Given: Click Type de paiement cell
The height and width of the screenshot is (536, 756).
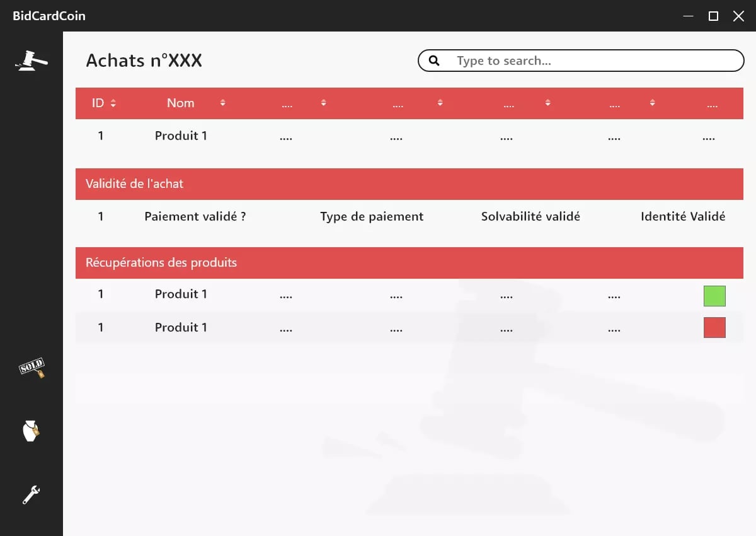Looking at the screenshot, I should point(372,217).
